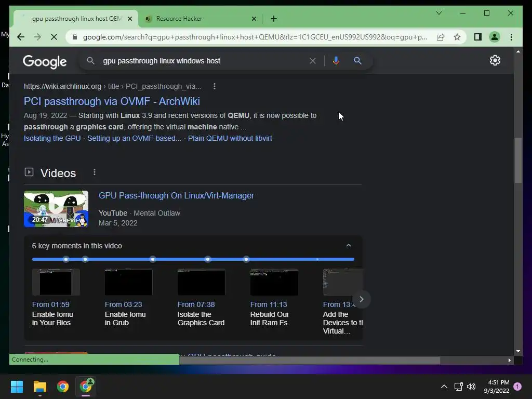Click the page scroll-down arrow
Viewport: 532px width, 399px height.
click(518, 351)
